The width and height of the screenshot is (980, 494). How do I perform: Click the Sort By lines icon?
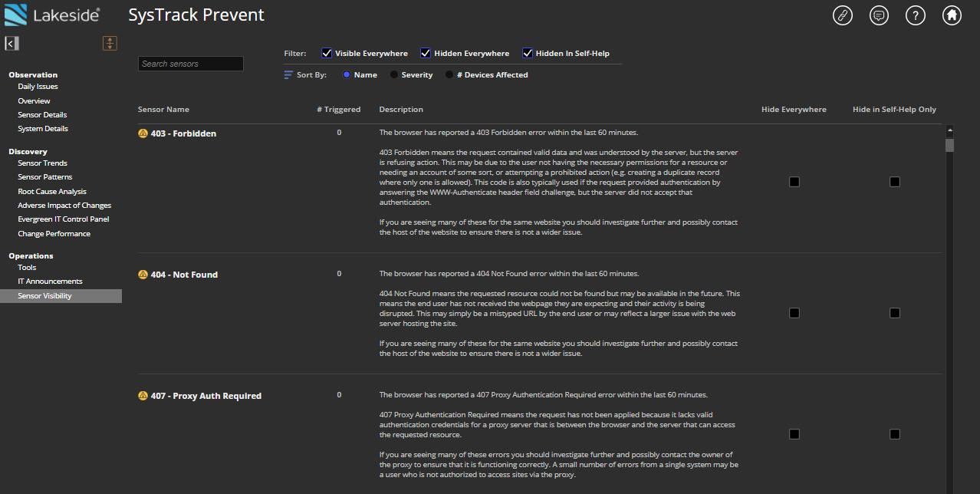[288, 75]
